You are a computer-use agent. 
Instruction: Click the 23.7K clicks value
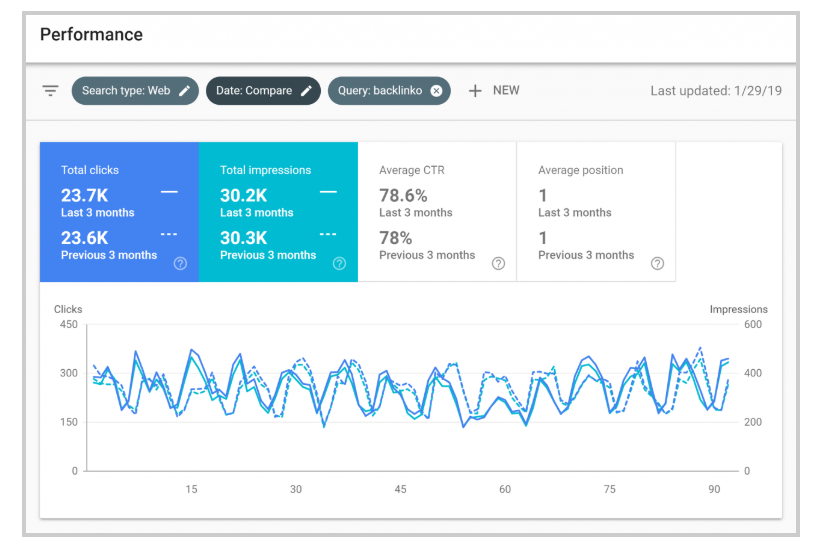pyautogui.click(x=84, y=195)
